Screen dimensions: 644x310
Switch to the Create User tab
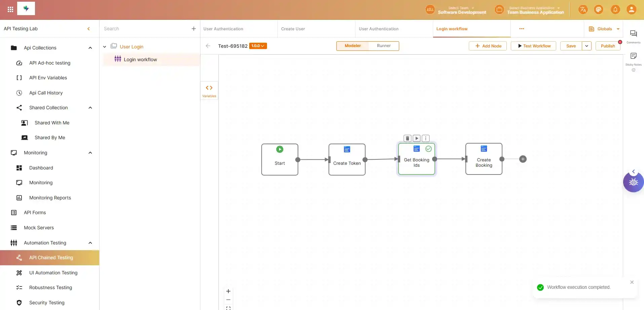pos(293,29)
